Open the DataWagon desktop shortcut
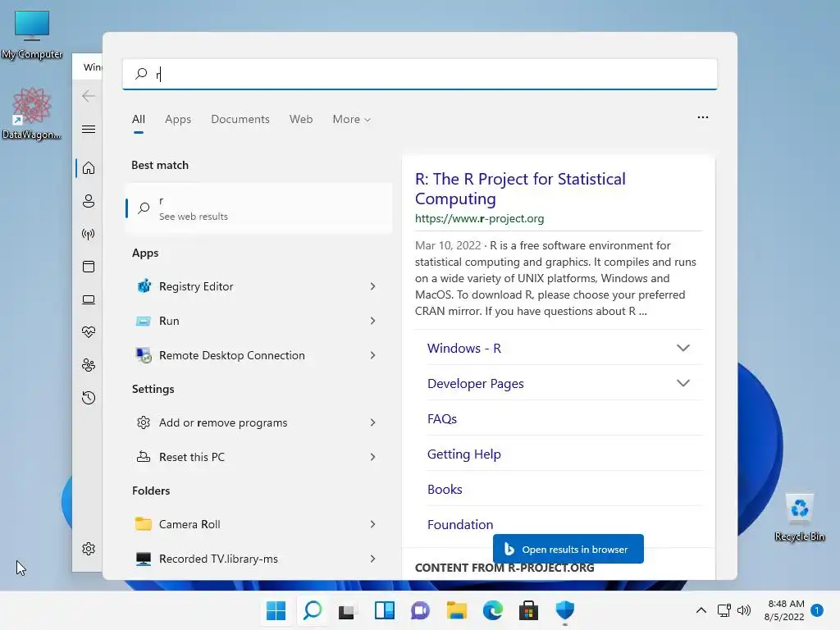 coord(32,113)
